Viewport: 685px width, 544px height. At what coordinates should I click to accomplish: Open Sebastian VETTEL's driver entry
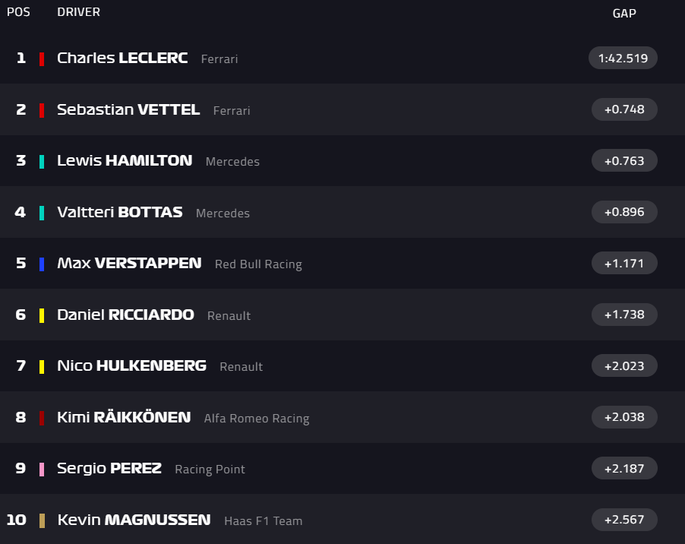pos(128,109)
